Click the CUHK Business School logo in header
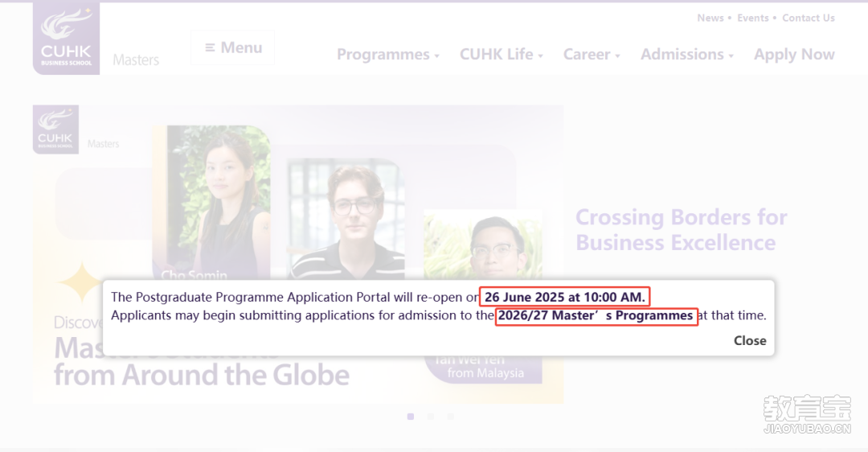Viewport: 868px width, 452px height. point(67,39)
